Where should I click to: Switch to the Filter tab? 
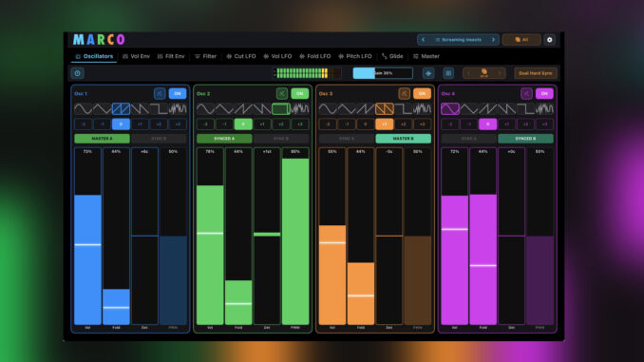205,56
